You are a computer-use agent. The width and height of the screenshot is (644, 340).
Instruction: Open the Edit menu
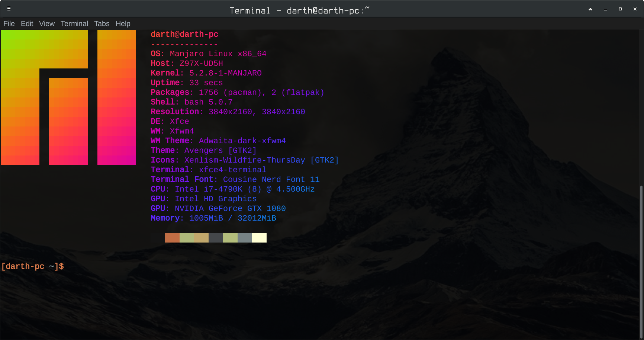point(27,23)
